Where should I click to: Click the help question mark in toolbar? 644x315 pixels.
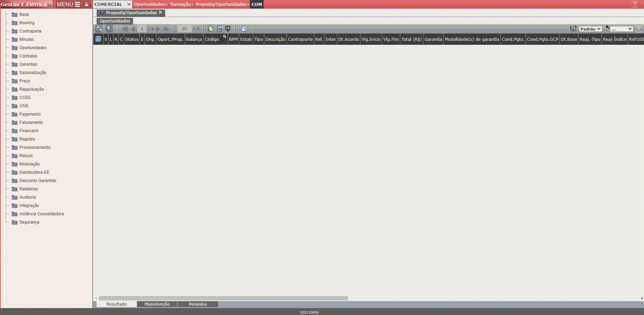pos(639,29)
